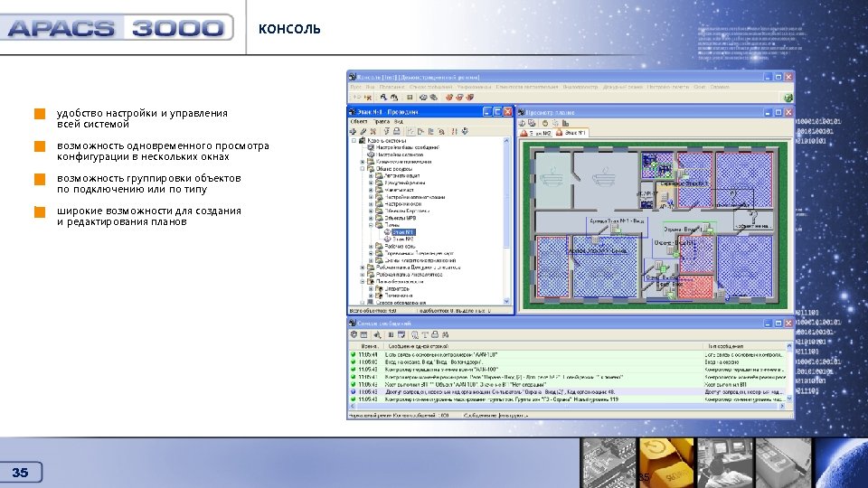Click the 'Тип сообщения' column header

click(744, 346)
